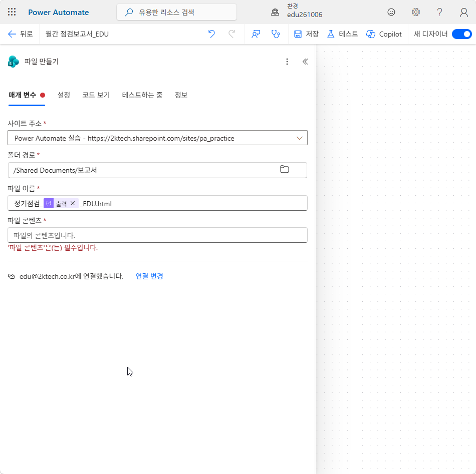
Task: Click the flow name 월간 점검보고서_EDU
Action: [x=77, y=34]
